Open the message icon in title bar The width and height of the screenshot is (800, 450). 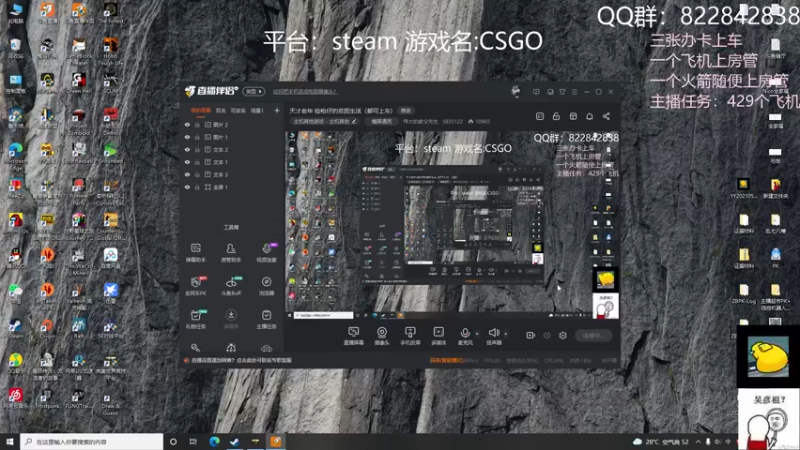pos(536,92)
